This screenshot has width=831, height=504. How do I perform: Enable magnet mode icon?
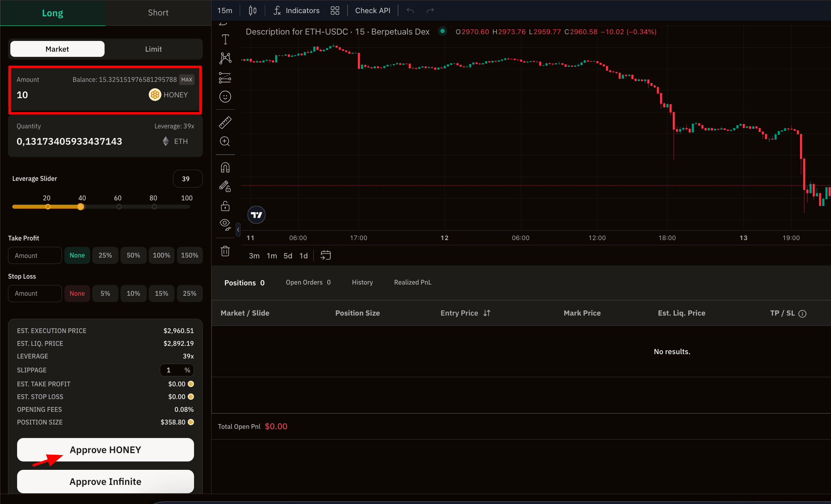pos(225,168)
